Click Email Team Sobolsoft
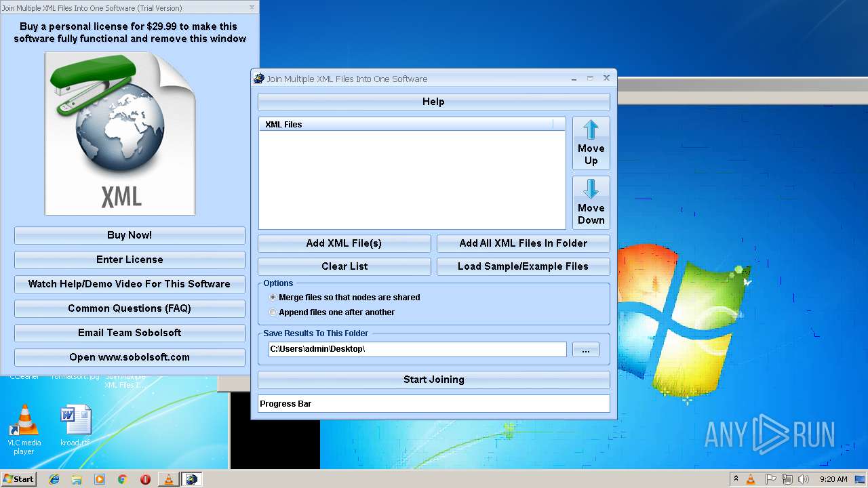 pyautogui.click(x=130, y=333)
